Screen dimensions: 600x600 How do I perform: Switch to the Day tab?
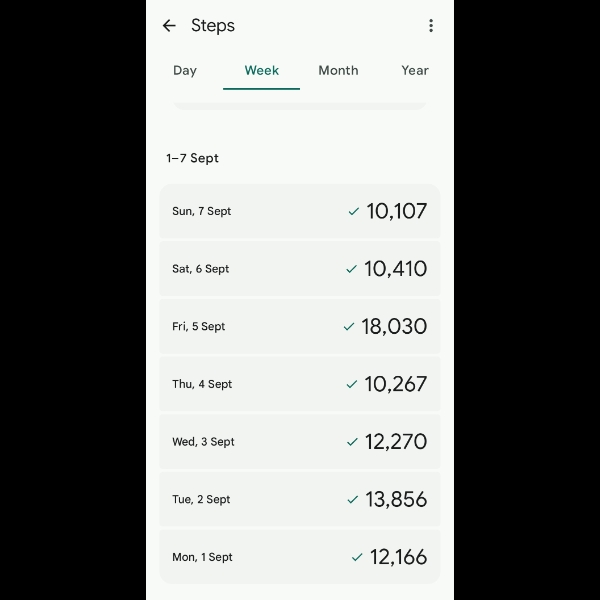click(x=185, y=70)
